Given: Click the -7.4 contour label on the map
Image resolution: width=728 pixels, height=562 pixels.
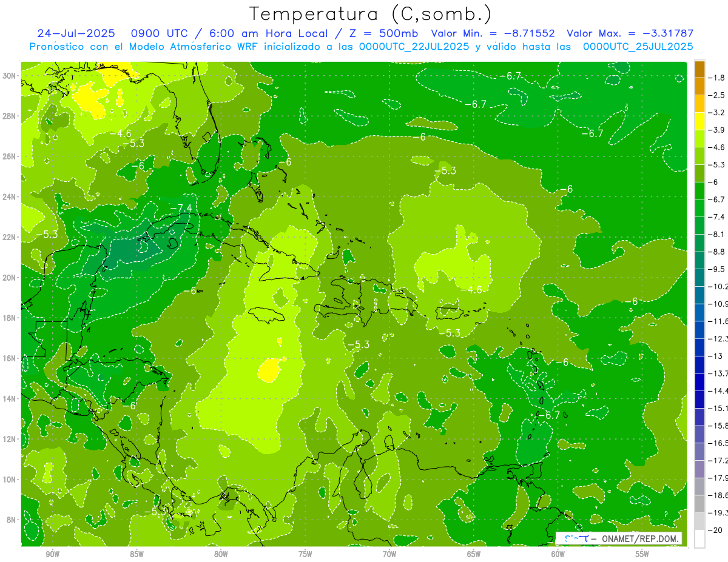Looking at the screenshot, I should click(x=181, y=209).
